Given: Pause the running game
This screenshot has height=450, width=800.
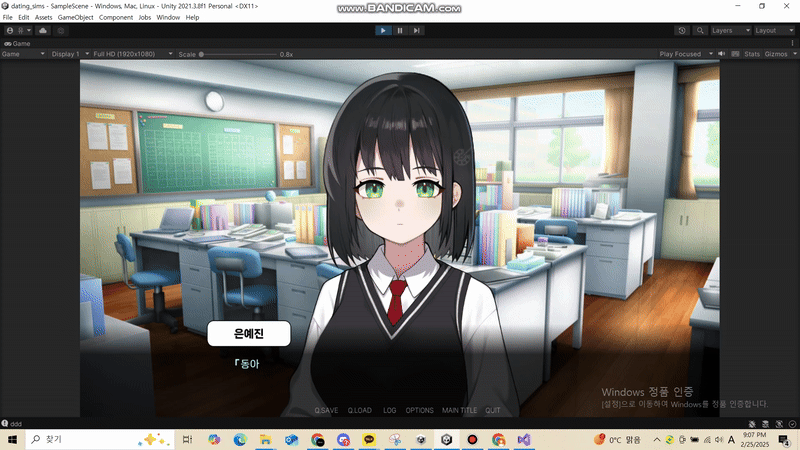Looking at the screenshot, I should (400, 31).
